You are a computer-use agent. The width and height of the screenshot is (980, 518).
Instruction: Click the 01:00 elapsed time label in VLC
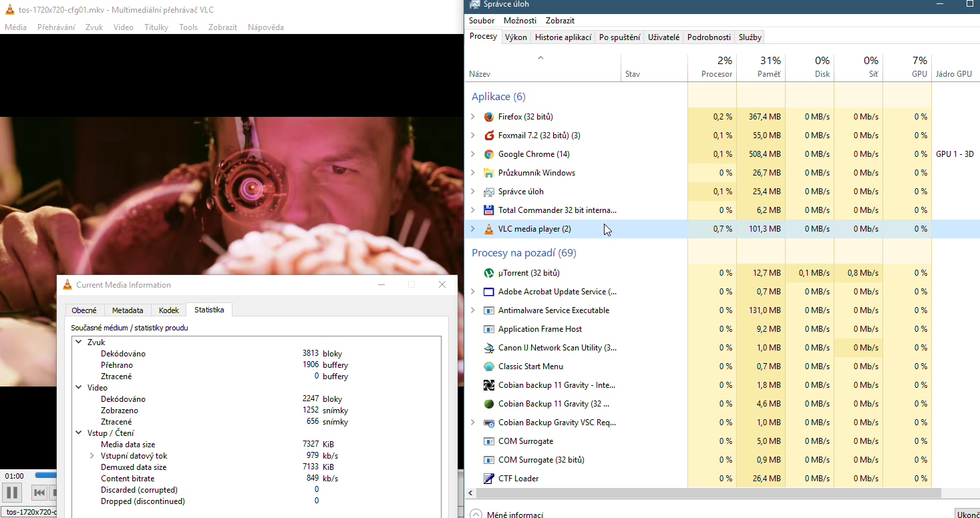pos(15,476)
